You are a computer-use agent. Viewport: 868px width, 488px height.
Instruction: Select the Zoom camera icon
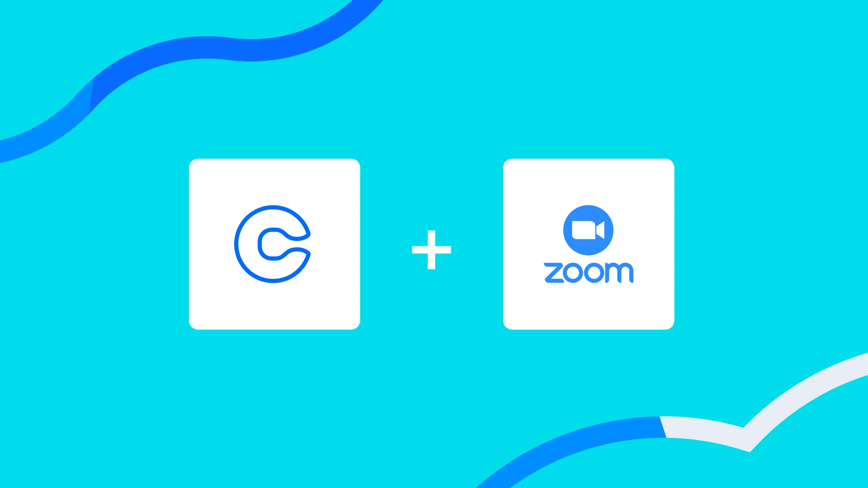(589, 230)
